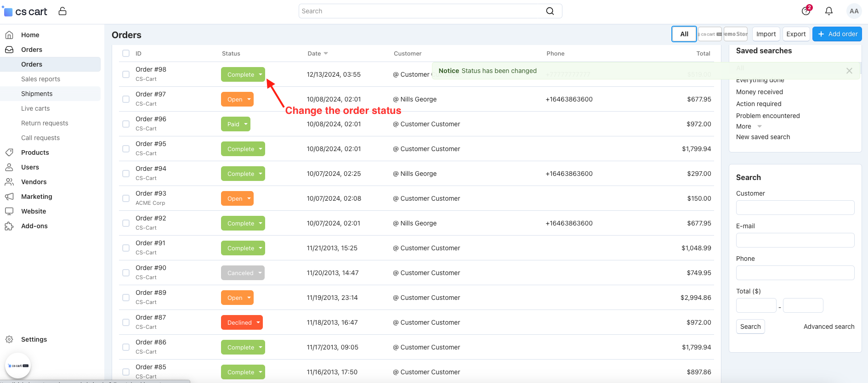The height and width of the screenshot is (383, 868).
Task: Click the Customer search input field
Action: pyautogui.click(x=795, y=208)
